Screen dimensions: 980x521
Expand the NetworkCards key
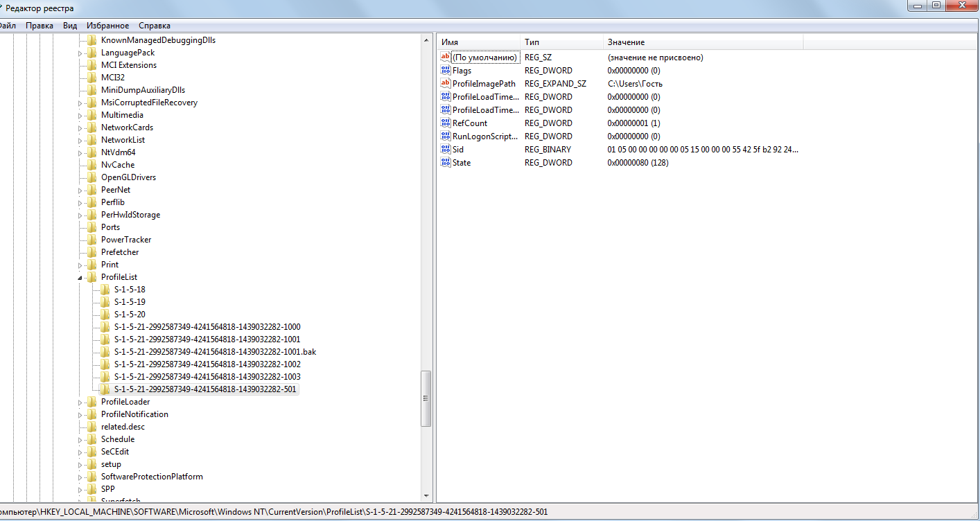80,128
